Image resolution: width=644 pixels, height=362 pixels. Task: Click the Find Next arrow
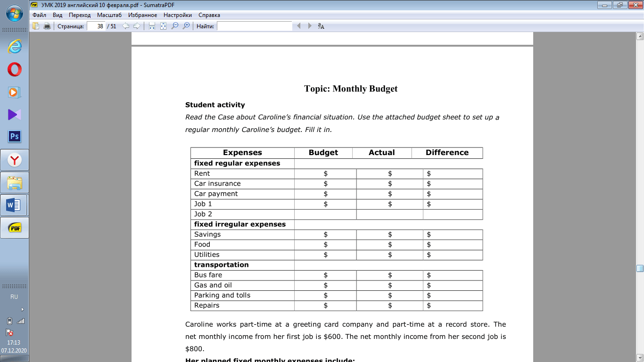[310, 26]
